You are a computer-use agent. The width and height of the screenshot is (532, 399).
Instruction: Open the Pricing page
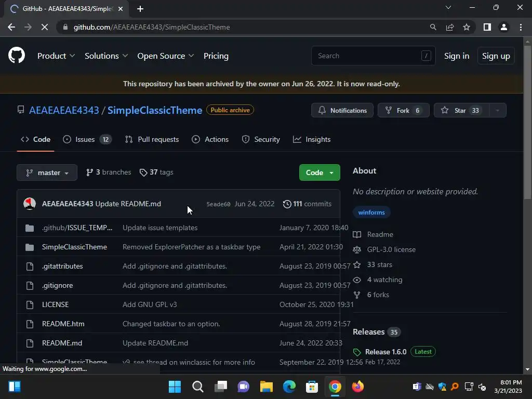click(x=216, y=56)
